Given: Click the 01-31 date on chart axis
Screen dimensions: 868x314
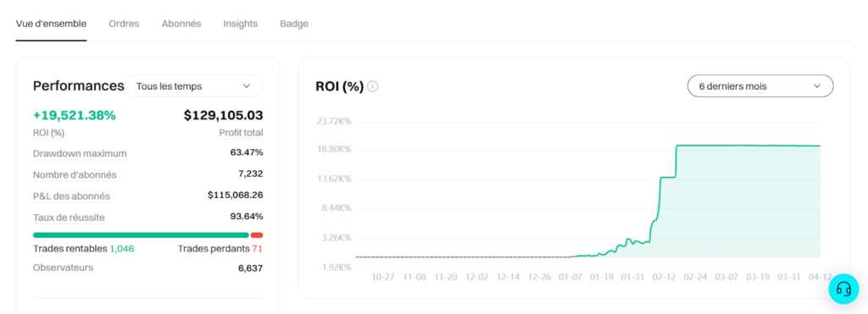Looking at the screenshot, I should pos(632,278).
